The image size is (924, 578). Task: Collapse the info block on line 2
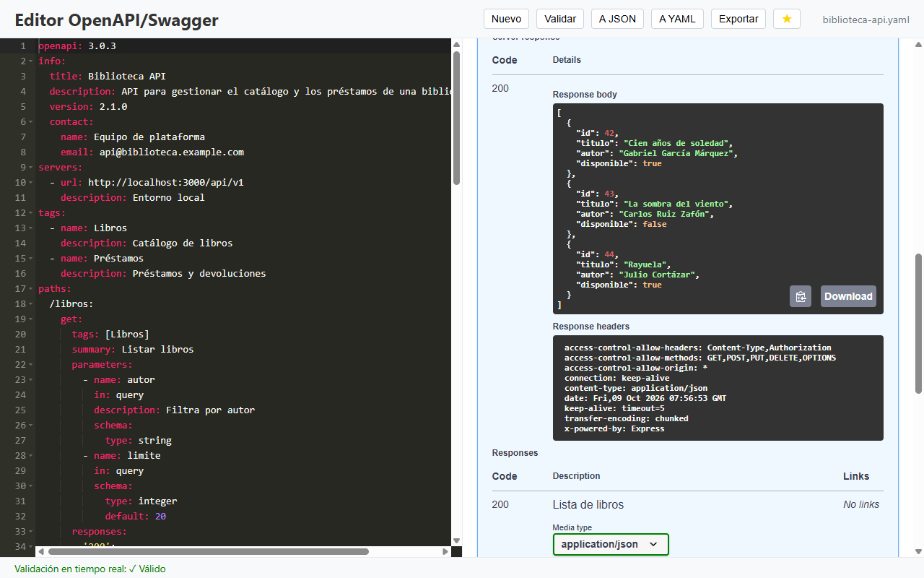(30, 61)
